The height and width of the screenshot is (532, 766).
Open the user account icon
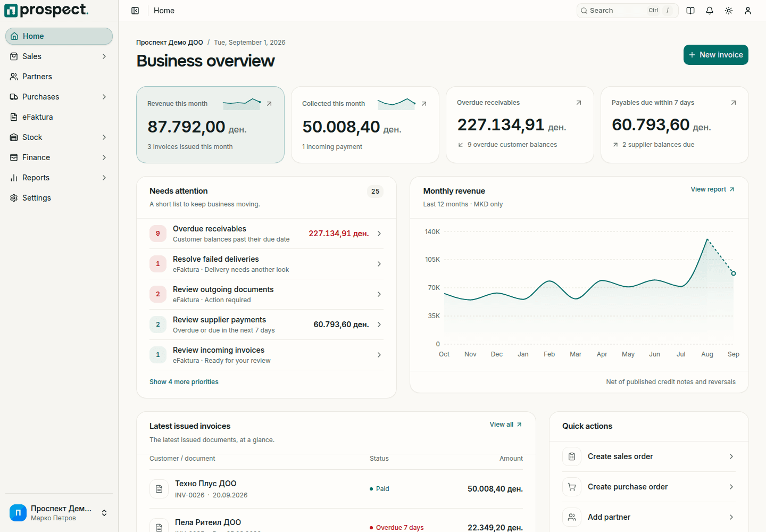coord(748,11)
